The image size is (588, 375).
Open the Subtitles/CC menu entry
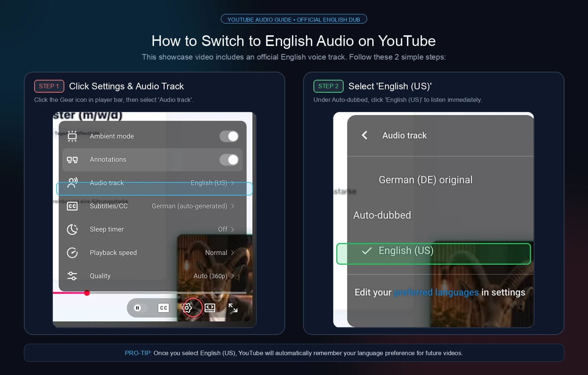[153, 206]
